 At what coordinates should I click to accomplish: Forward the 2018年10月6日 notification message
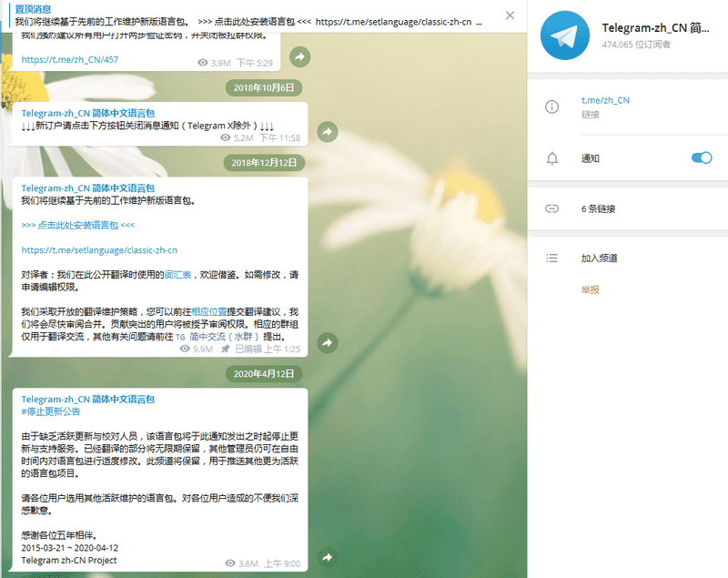(328, 132)
